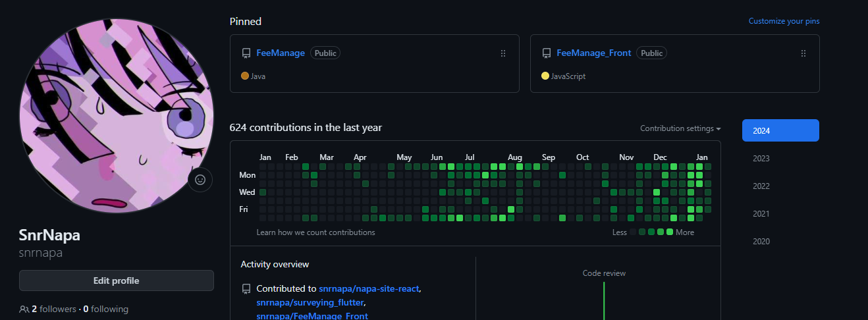The width and height of the screenshot is (868, 320).
Task: Click the followers people icon
Action: [x=24, y=309]
